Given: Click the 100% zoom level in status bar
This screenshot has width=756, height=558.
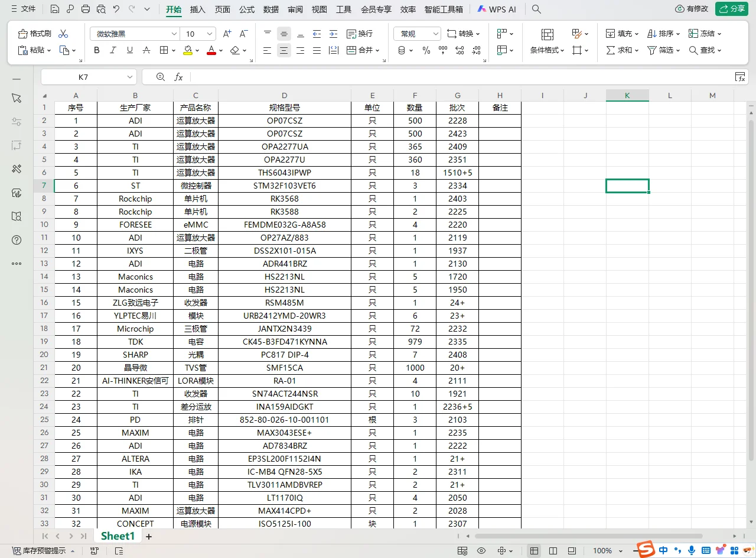Looking at the screenshot, I should [602, 551].
